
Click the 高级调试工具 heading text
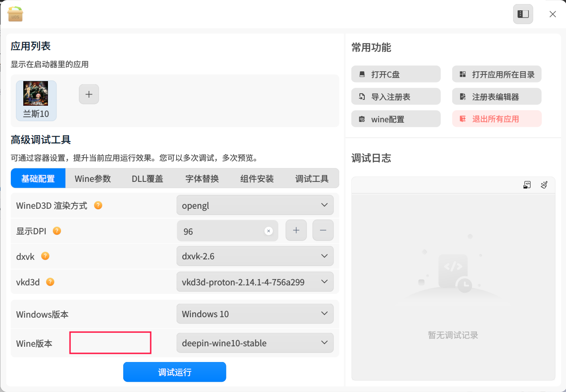(41, 140)
